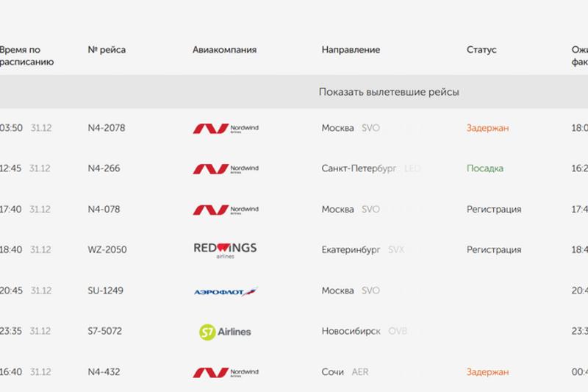
Task: Open flight number SU-1249
Action: click(106, 291)
